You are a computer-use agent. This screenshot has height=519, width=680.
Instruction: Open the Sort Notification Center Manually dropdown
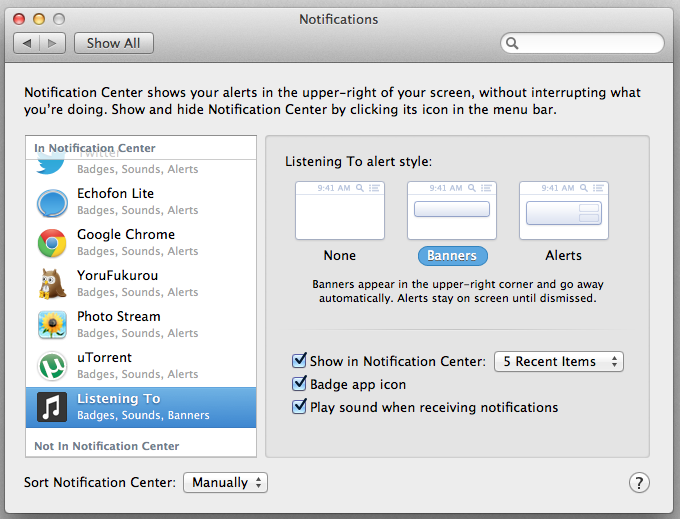226,483
